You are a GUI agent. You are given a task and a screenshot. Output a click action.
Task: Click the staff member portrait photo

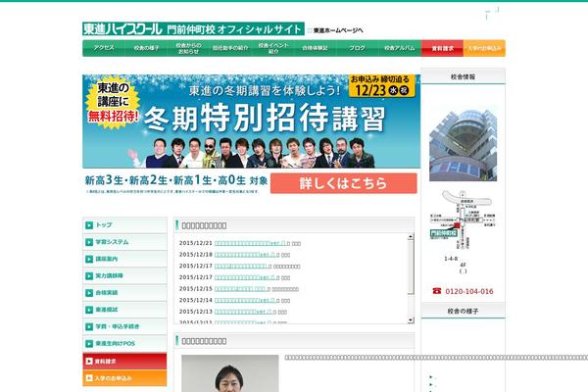click(230, 373)
